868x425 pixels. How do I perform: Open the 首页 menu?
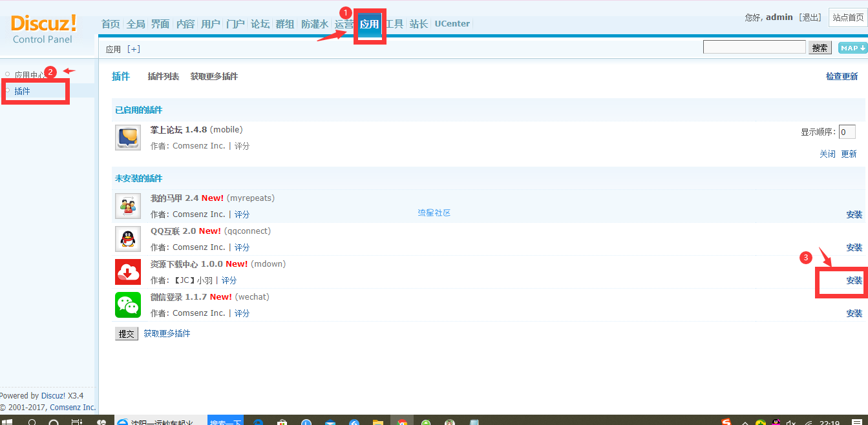(111, 24)
